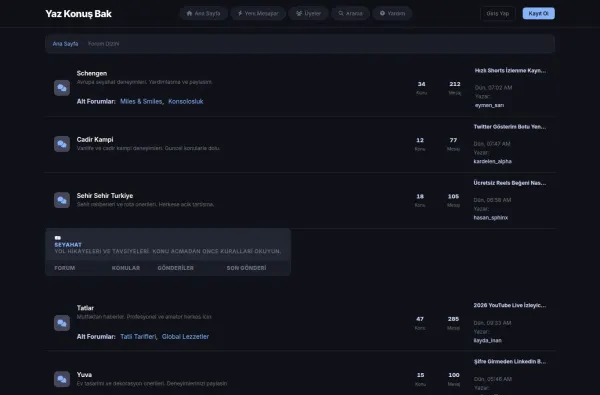
Task: Open last post 'Hızlı Shorts İzlenme Kayn...'
Action: (510, 70)
